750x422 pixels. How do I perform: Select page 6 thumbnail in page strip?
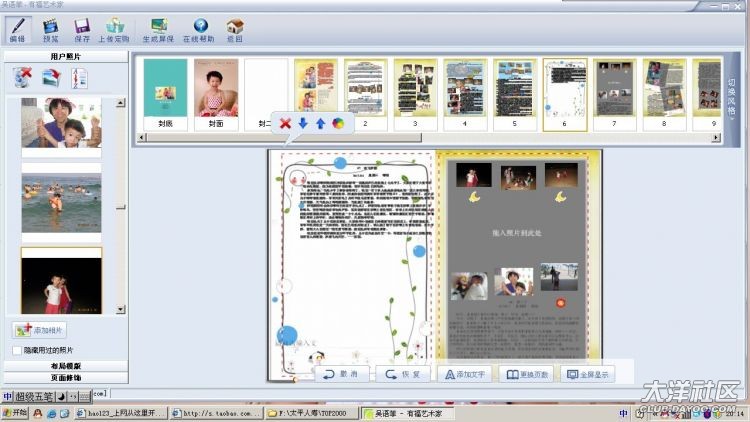pyautogui.click(x=564, y=93)
